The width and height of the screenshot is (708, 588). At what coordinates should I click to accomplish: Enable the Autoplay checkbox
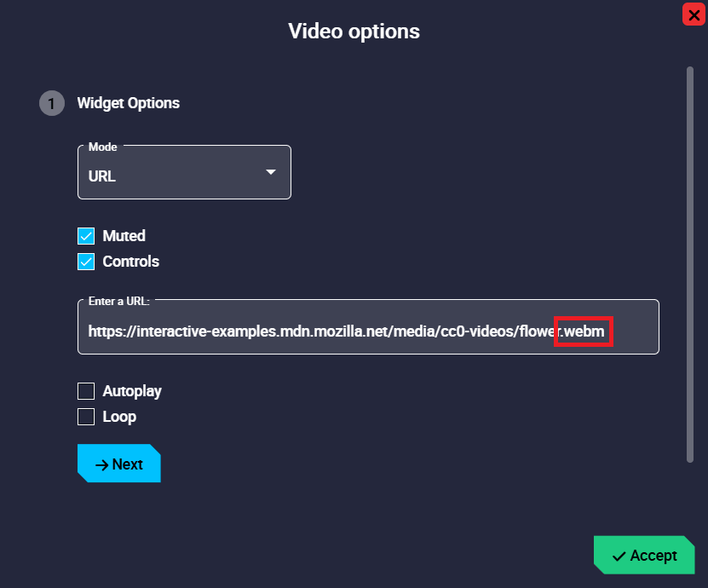(86, 391)
